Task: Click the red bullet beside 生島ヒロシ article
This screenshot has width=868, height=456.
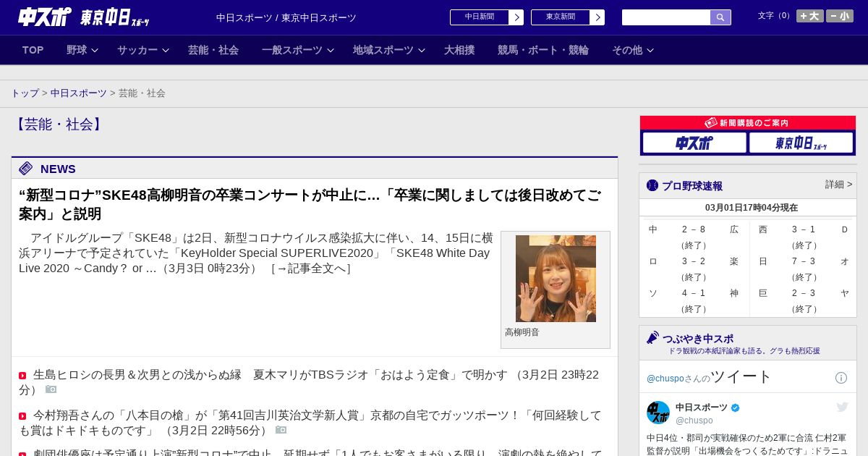Action: pyautogui.click(x=22, y=376)
